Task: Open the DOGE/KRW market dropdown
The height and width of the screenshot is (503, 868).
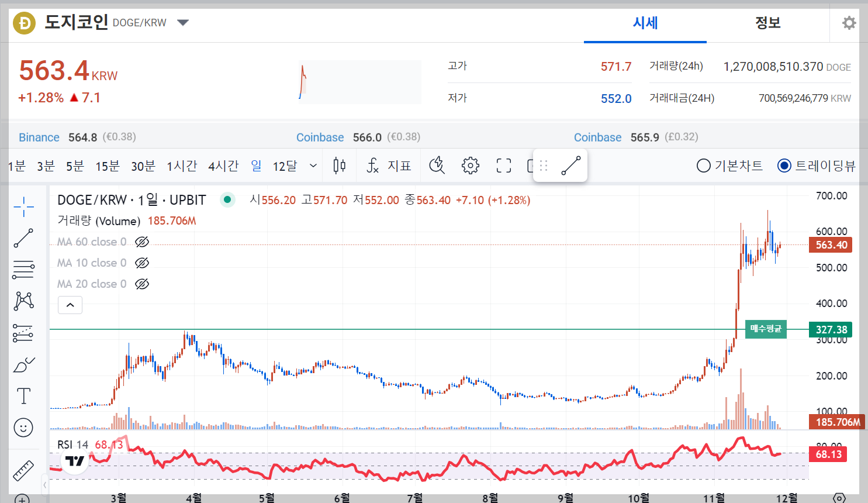Action: [183, 23]
